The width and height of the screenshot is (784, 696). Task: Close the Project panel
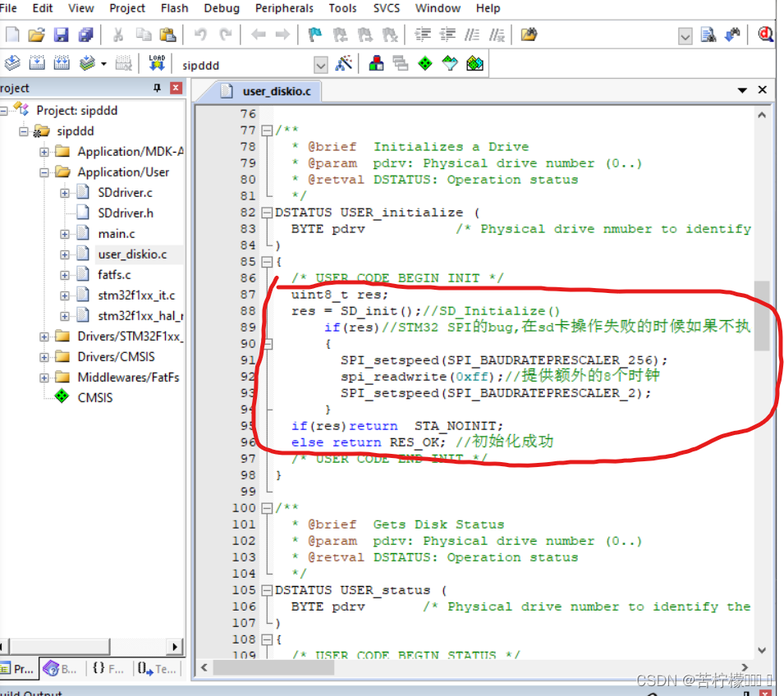[x=176, y=88]
